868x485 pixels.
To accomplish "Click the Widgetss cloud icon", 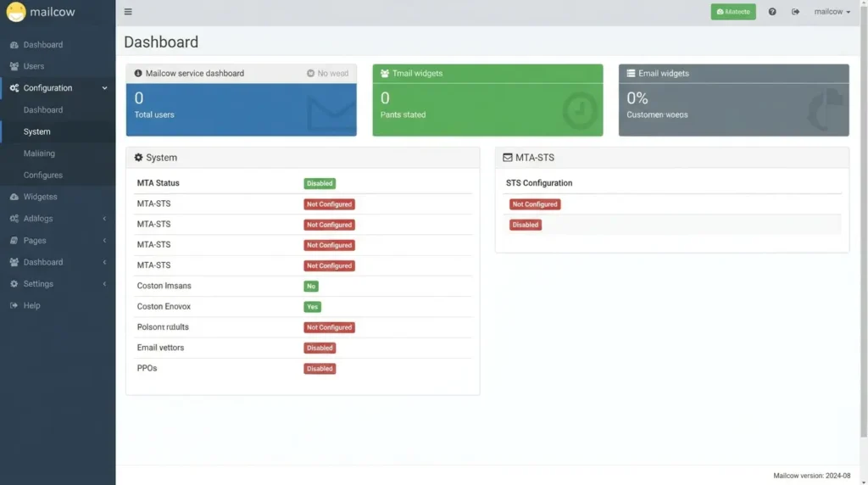I will (14, 197).
